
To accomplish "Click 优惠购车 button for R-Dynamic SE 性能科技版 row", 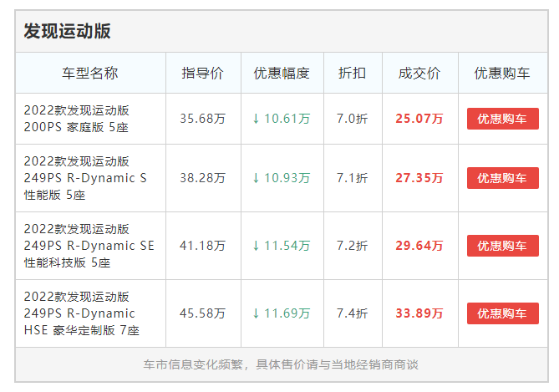I will pyautogui.click(x=503, y=246).
